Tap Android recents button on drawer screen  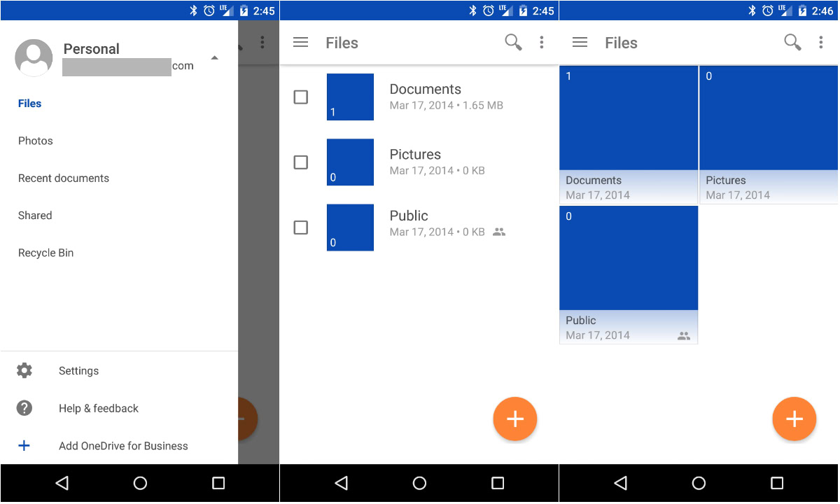pos(218,483)
